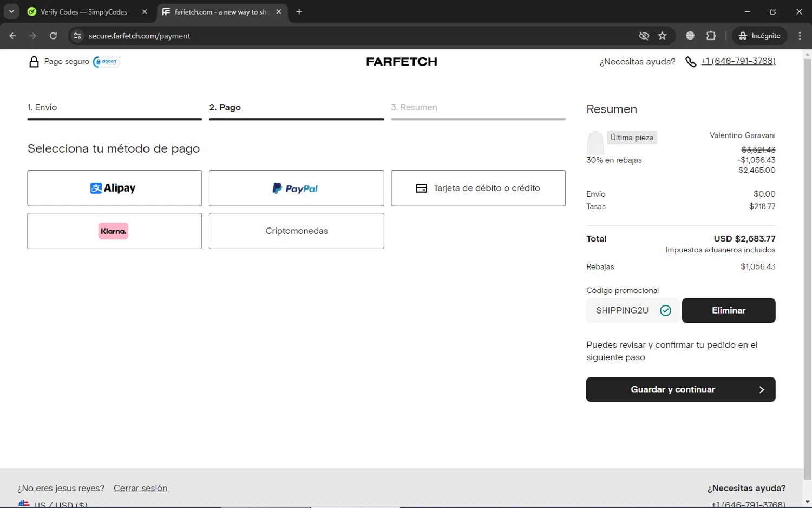Open the tab search dropdown arrow

pyautogui.click(x=11, y=11)
